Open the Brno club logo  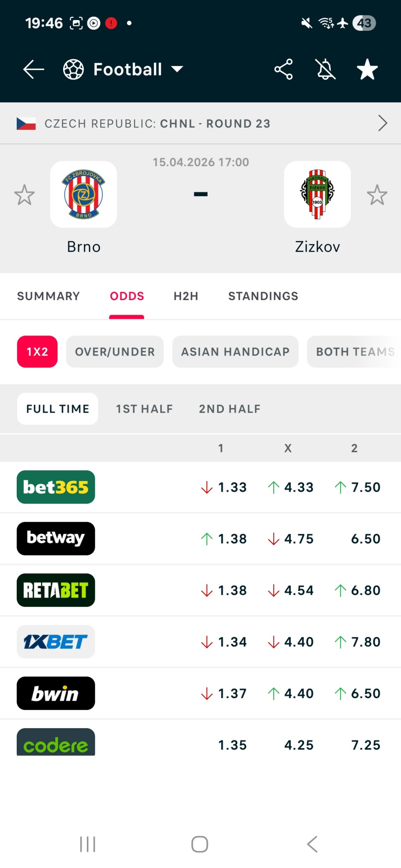point(84,194)
